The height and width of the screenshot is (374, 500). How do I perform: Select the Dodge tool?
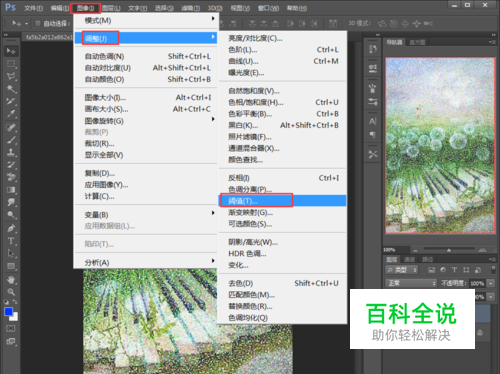click(11, 215)
